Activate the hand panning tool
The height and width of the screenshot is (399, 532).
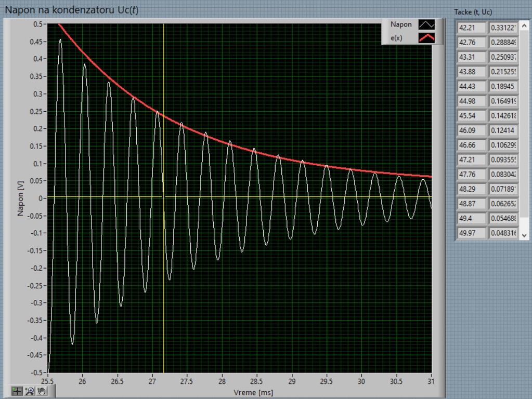click(x=42, y=391)
